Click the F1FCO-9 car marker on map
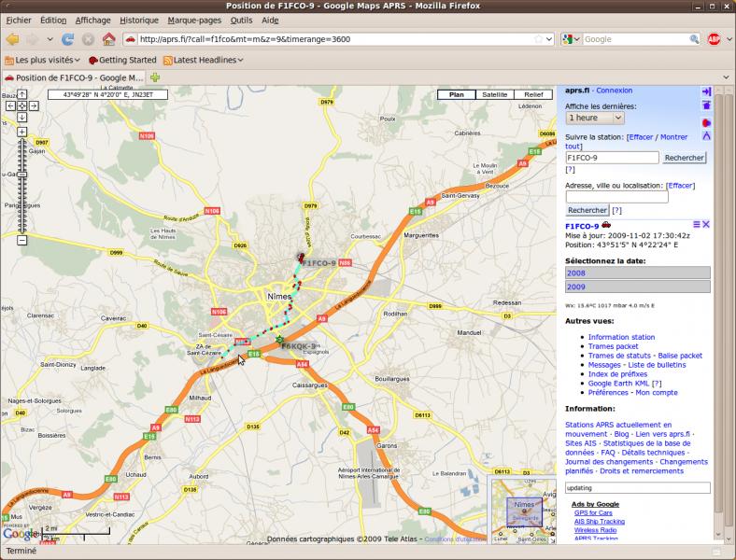 pos(301,257)
